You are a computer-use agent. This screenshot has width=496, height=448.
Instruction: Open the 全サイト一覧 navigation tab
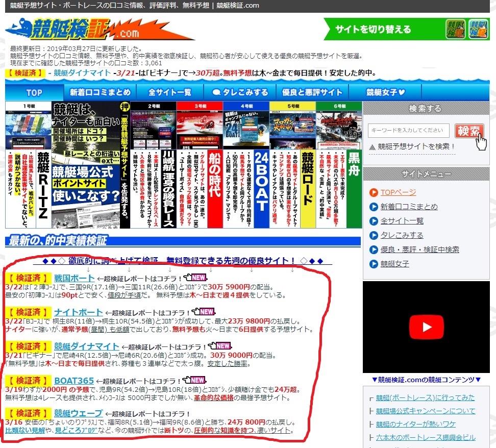(170, 92)
